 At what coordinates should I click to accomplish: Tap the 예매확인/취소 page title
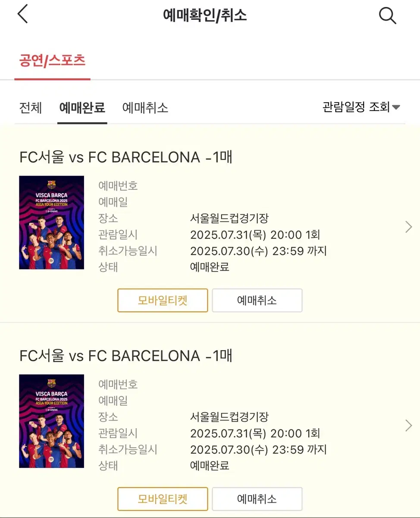click(205, 16)
